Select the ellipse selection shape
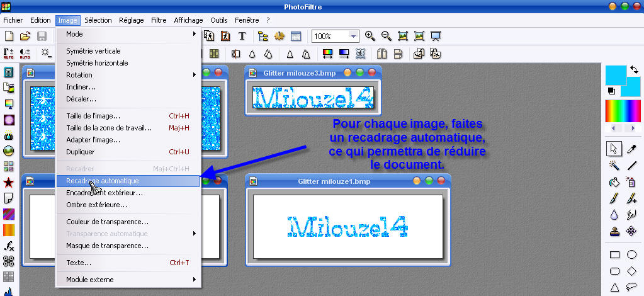This screenshot has height=296, width=644. pos(631,254)
